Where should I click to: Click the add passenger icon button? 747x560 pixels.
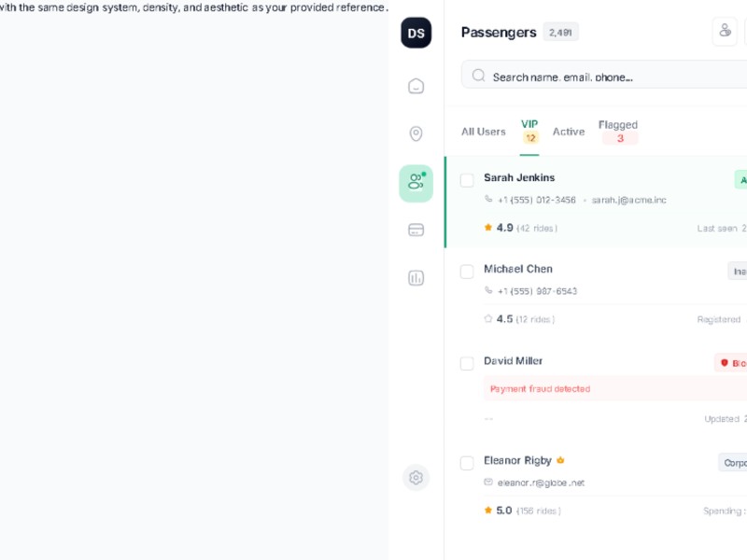pos(725,31)
